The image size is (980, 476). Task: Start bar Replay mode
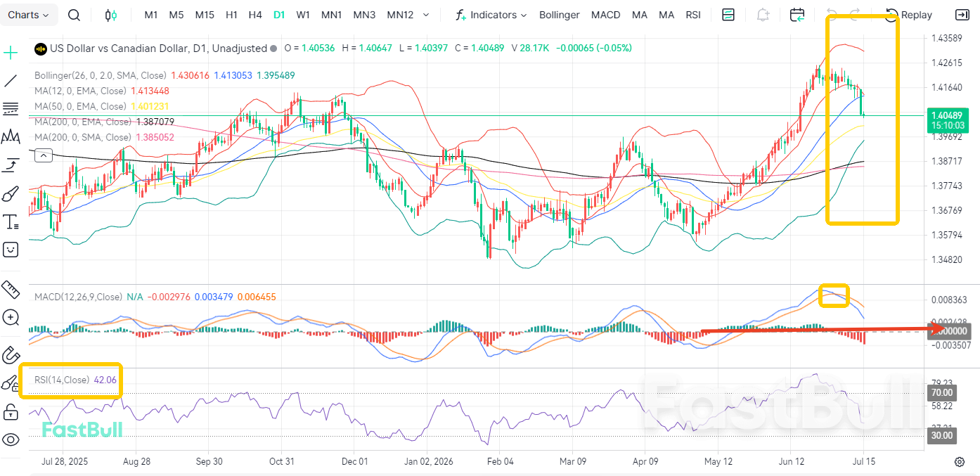click(909, 15)
